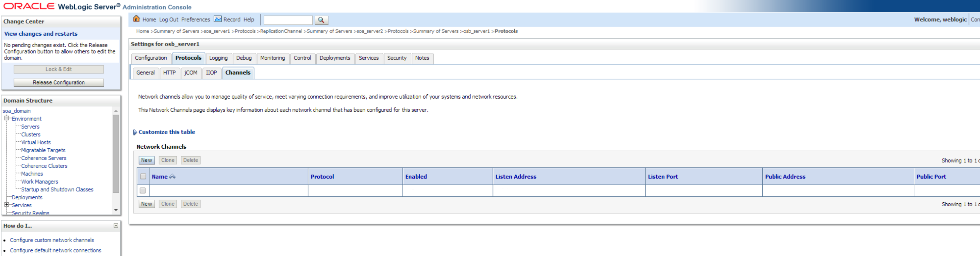Click soa_server2 in breadcrumb

(x=370, y=31)
